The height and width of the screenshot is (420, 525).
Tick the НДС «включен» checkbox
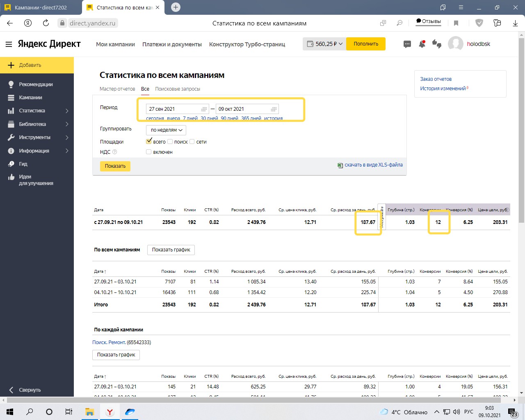tap(149, 152)
